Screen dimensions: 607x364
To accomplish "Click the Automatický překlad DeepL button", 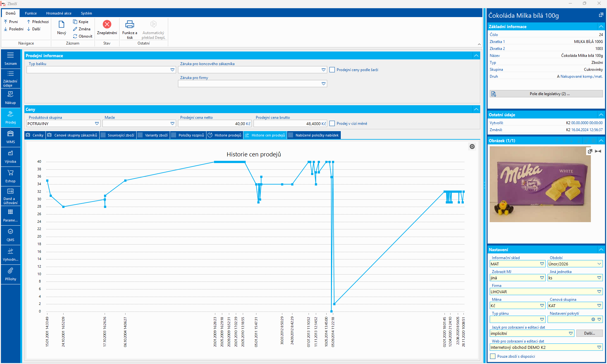I will pos(153,30).
